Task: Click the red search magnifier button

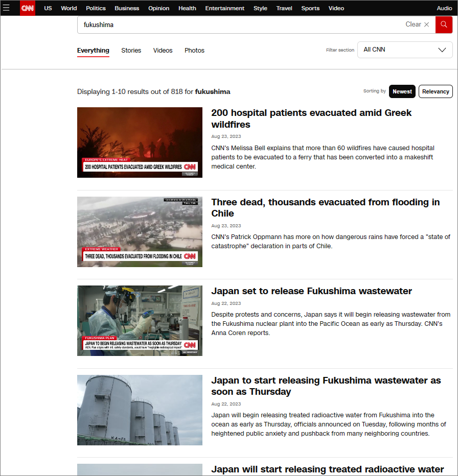Action: click(x=444, y=25)
